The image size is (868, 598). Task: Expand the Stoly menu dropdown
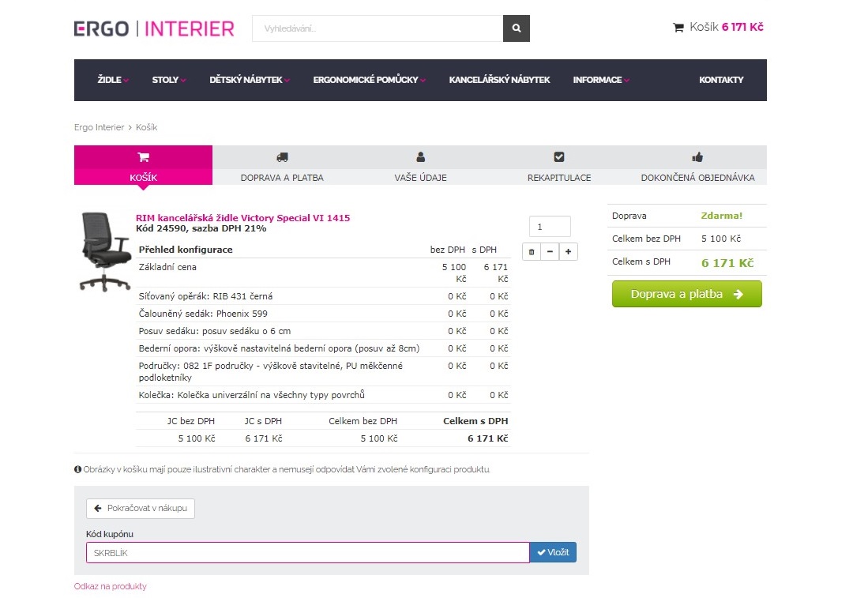point(169,80)
